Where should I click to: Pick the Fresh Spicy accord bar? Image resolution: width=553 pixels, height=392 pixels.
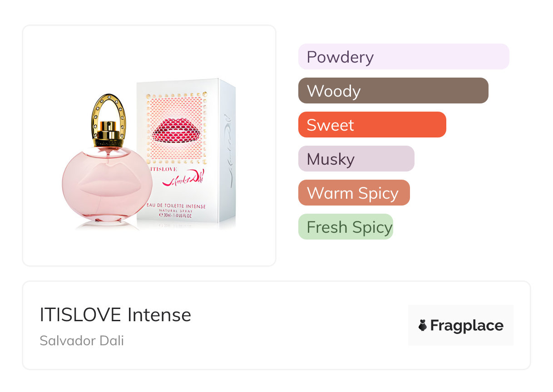(346, 227)
